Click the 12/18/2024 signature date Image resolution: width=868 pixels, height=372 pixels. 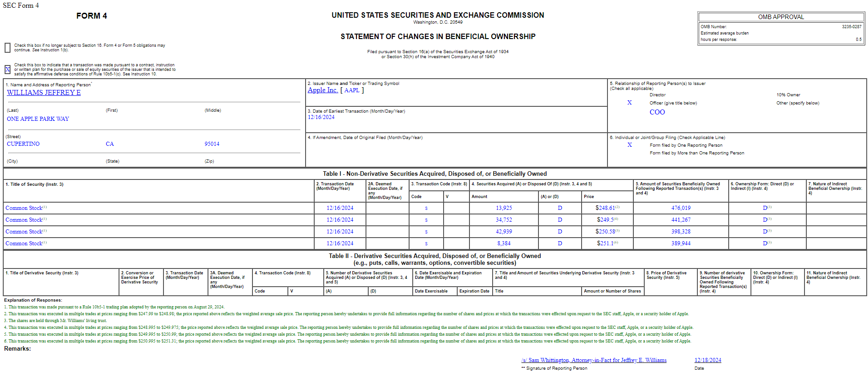click(x=707, y=360)
